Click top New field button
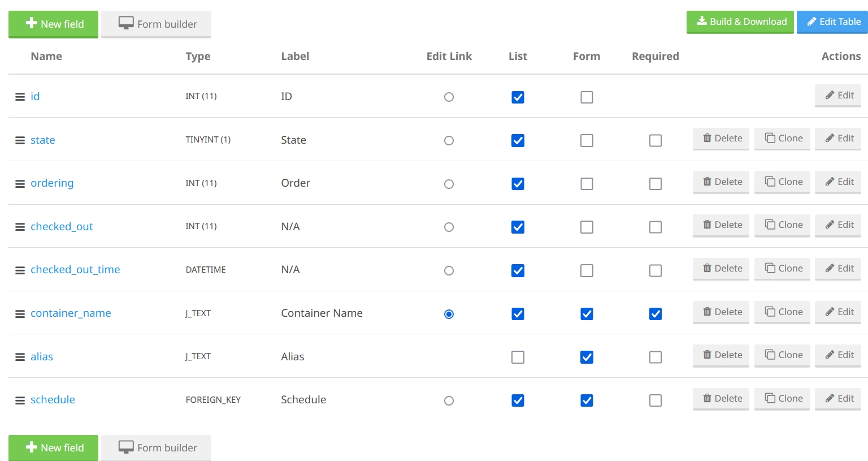Viewport: 868px width, 461px height. point(53,24)
